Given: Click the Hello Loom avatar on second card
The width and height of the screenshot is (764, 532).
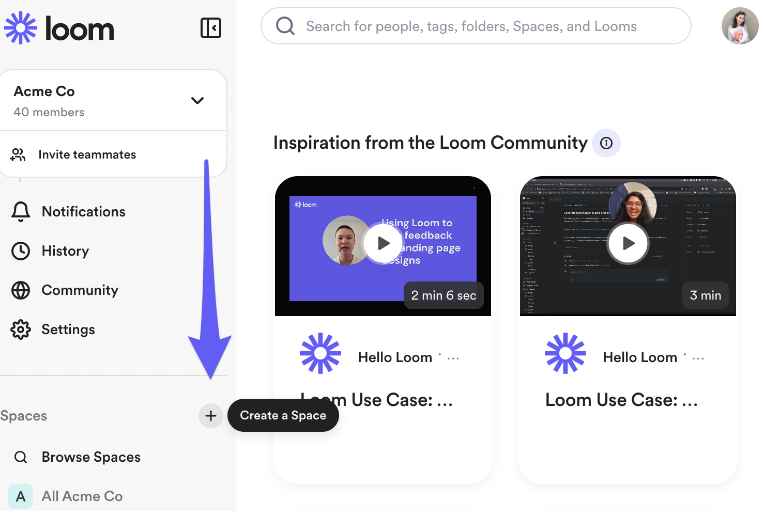Looking at the screenshot, I should tap(566, 353).
